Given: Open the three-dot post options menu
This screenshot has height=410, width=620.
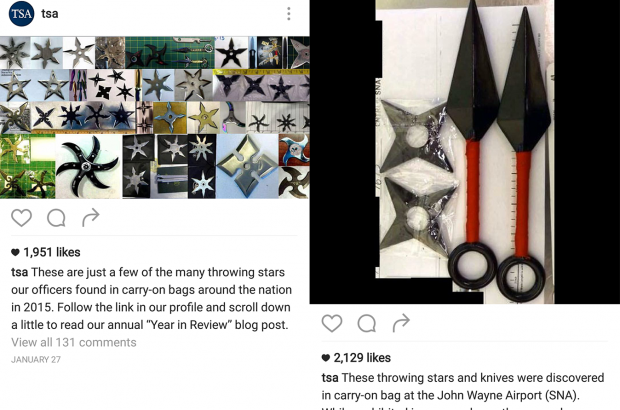Looking at the screenshot, I should (289, 14).
